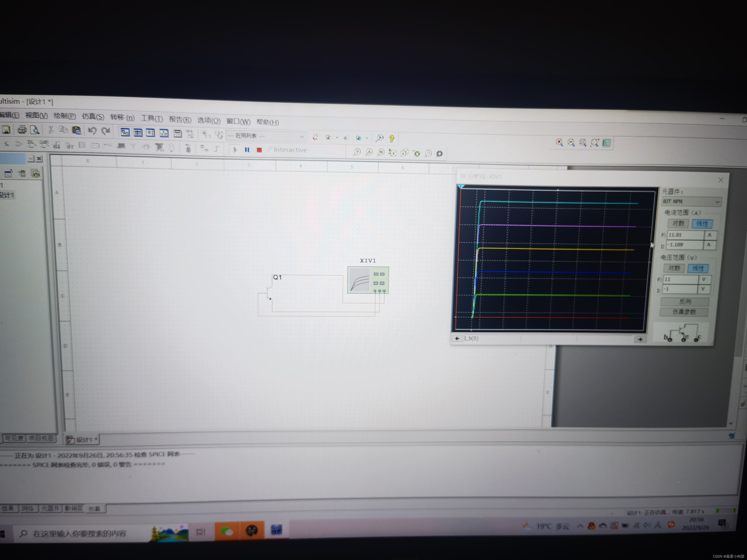Toggle the Design Toolbox view icon
Viewport: 747px width, 560px height.
(x=125, y=132)
